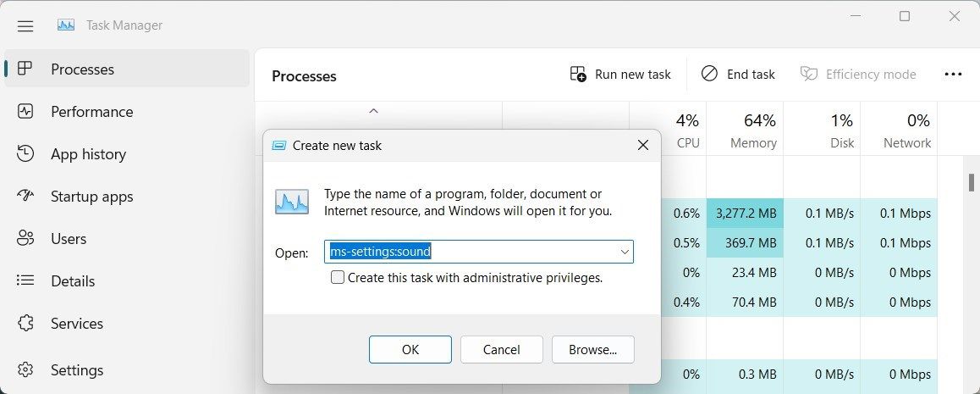
Task: Open the hamburger navigation menu
Action: pyautogui.click(x=25, y=25)
